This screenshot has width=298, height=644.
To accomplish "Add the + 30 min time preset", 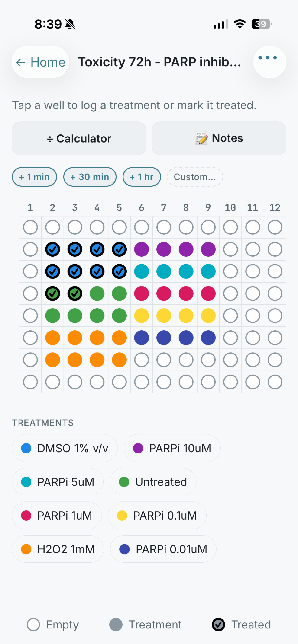I will click(90, 177).
